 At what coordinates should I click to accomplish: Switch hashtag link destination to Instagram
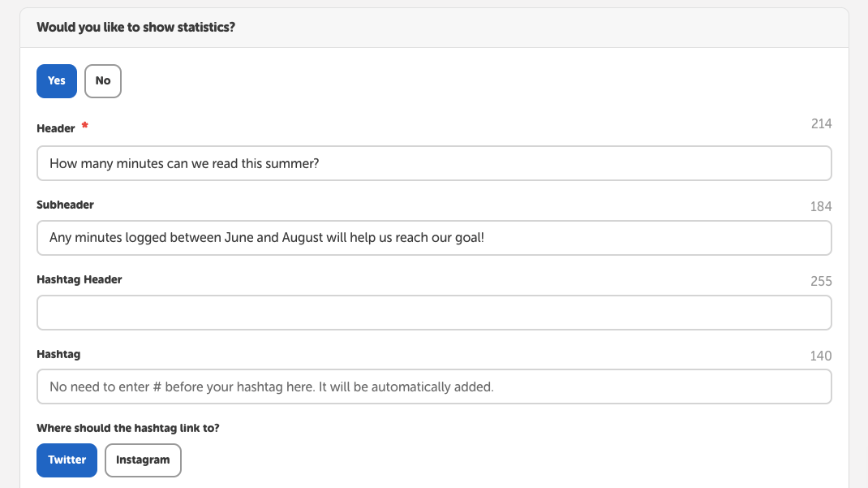pos(143,460)
